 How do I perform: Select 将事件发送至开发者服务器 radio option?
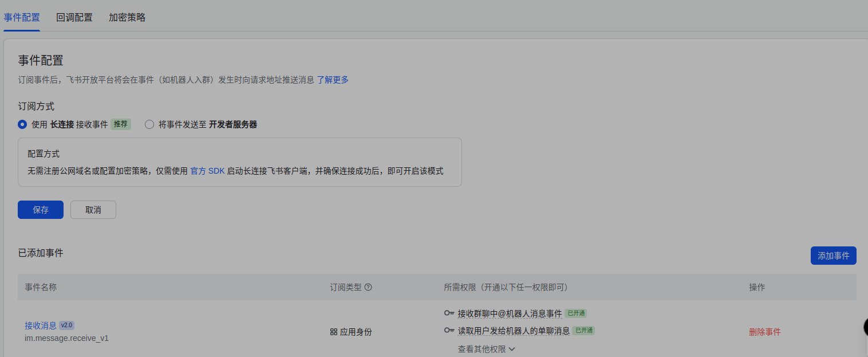[149, 124]
